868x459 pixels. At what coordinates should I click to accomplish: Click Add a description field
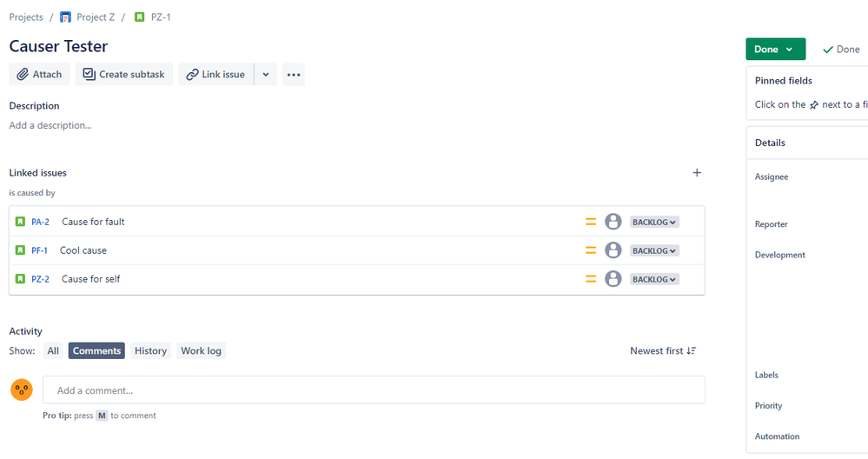coord(50,125)
